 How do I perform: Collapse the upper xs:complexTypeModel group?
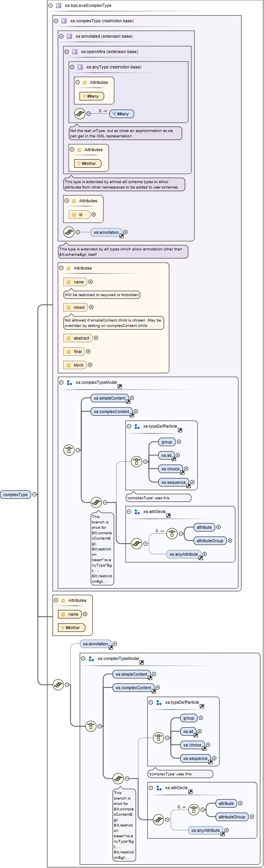click(61, 382)
